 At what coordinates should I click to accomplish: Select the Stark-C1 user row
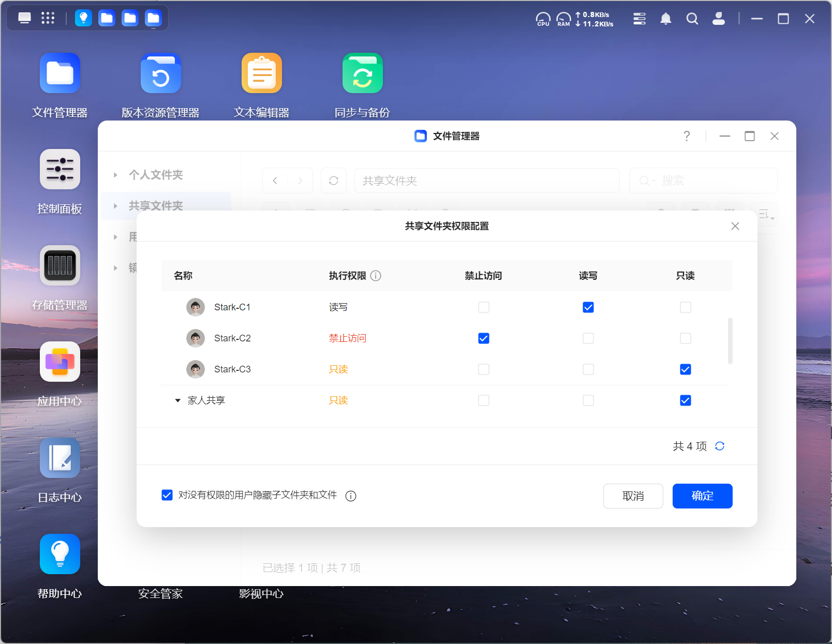coord(444,307)
